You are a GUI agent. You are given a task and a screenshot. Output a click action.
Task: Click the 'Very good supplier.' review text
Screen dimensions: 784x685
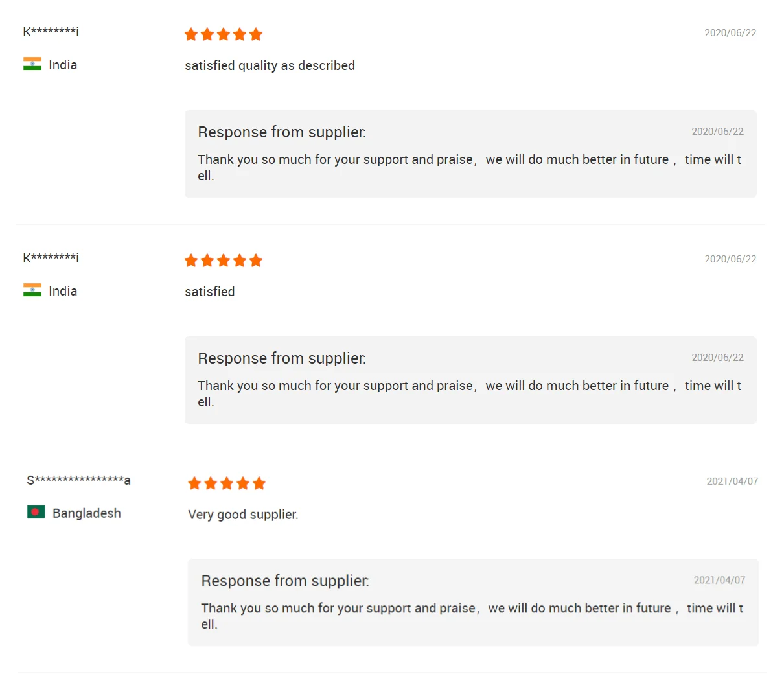click(x=243, y=515)
